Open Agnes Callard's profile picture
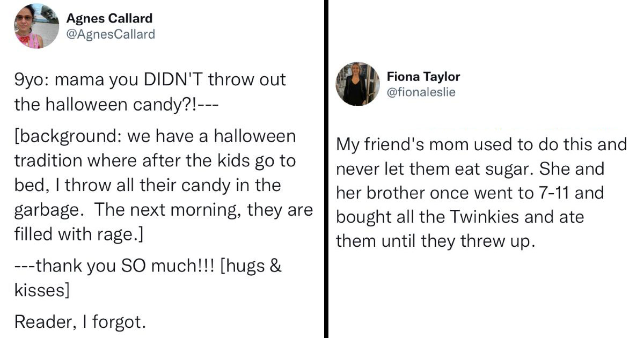 click(x=35, y=25)
